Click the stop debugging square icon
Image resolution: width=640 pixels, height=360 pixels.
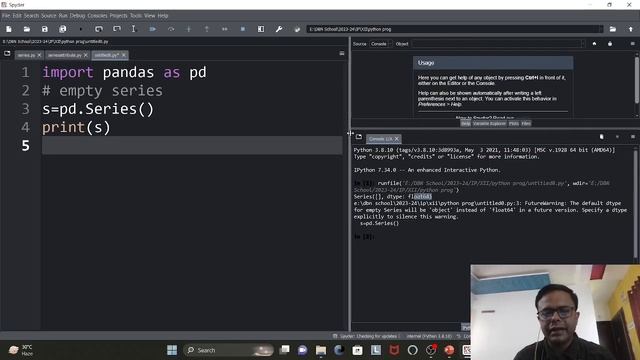point(243,29)
